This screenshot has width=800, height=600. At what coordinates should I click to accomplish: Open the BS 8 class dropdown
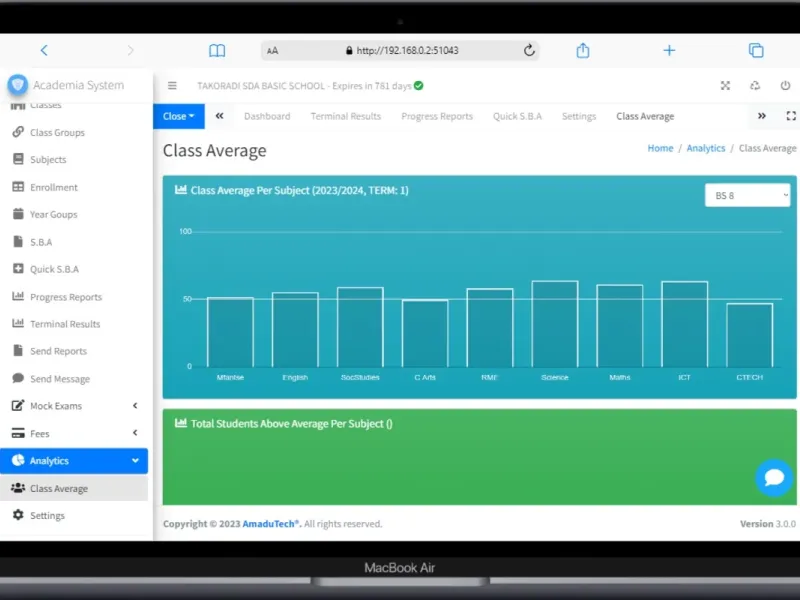point(747,195)
